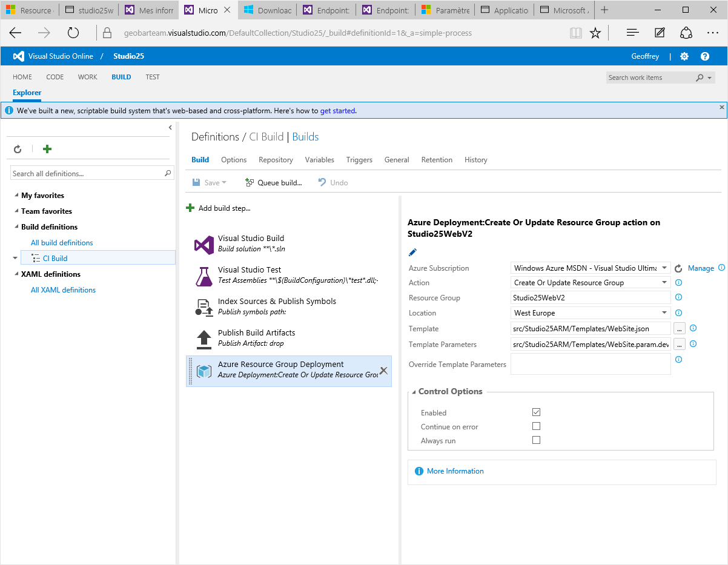The height and width of the screenshot is (565, 728).
Task: Open the browser reading view icon
Action: click(575, 33)
